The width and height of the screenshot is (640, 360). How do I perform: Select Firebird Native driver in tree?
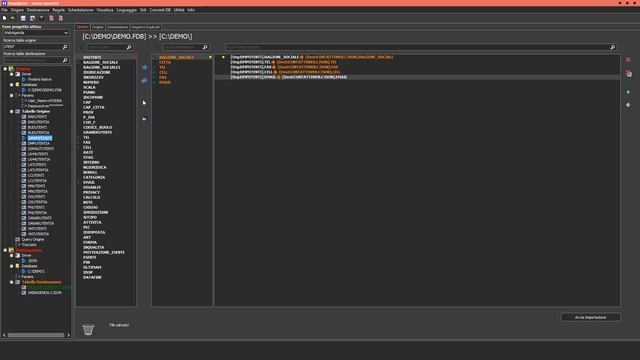click(40, 80)
